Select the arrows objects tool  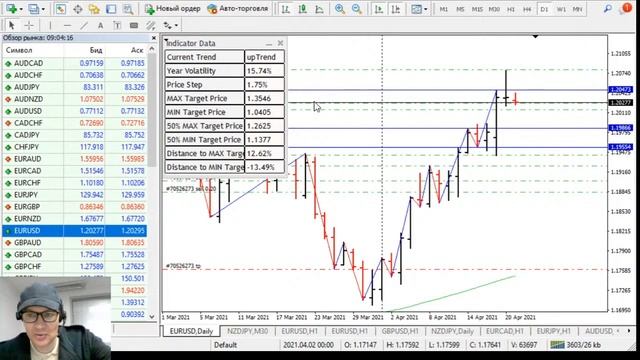167,25
